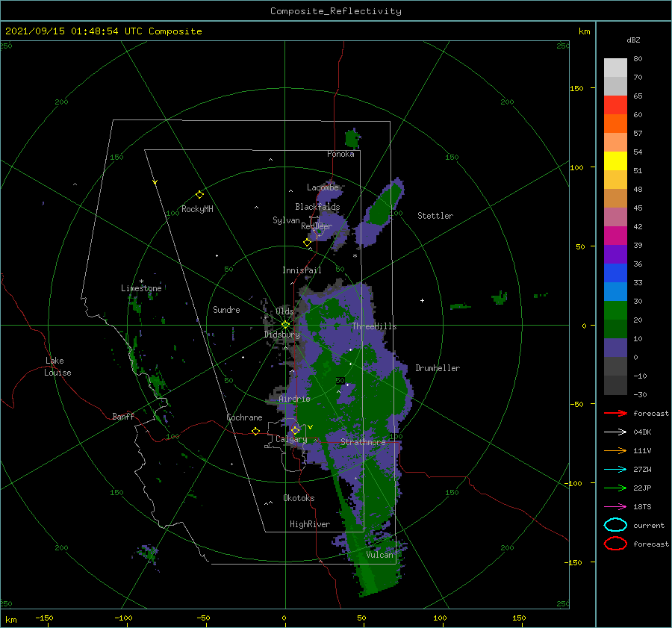Click the Sundre town label

tap(226, 309)
